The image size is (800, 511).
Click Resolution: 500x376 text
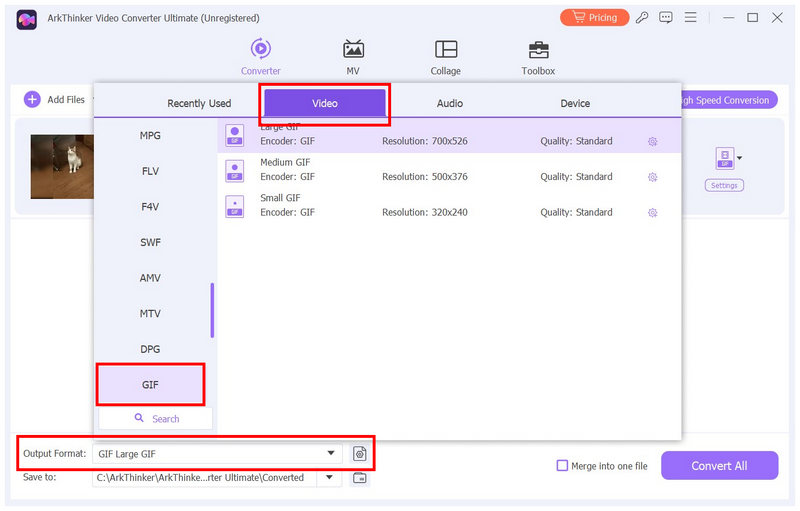(424, 177)
